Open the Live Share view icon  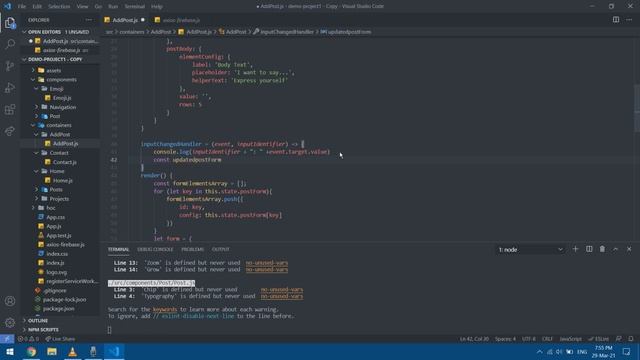pyautogui.click(x=10, y=131)
